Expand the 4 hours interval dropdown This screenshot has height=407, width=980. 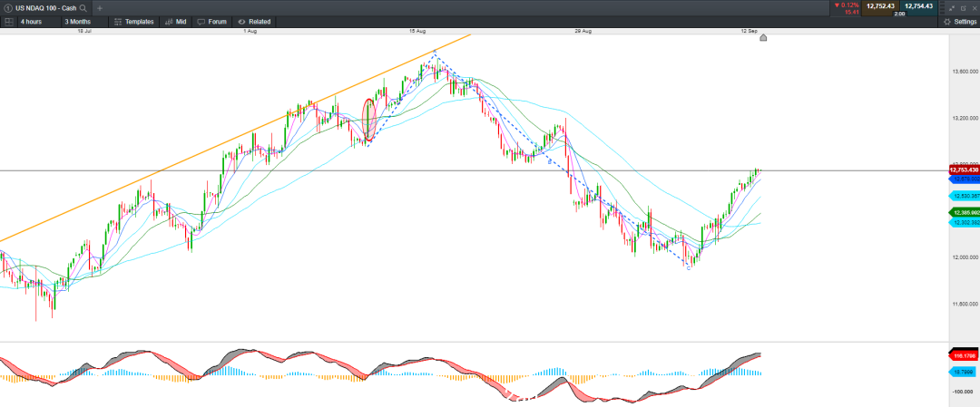31,21
